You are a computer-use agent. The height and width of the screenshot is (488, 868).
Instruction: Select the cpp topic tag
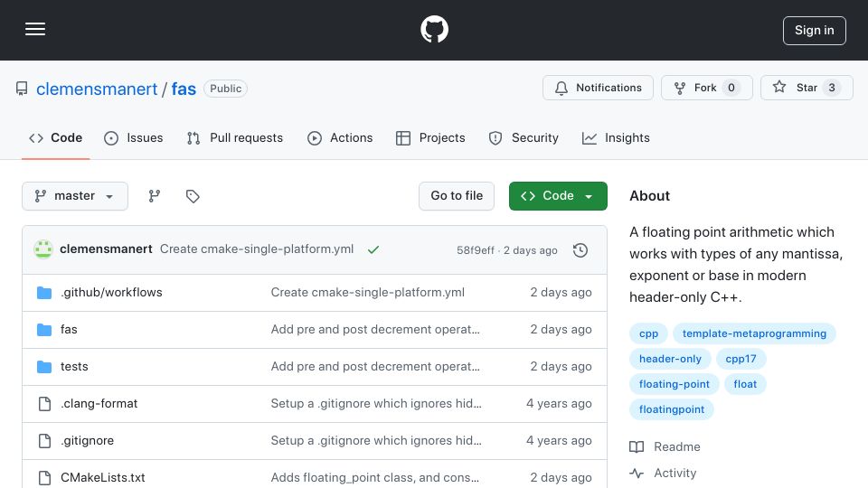pos(648,333)
